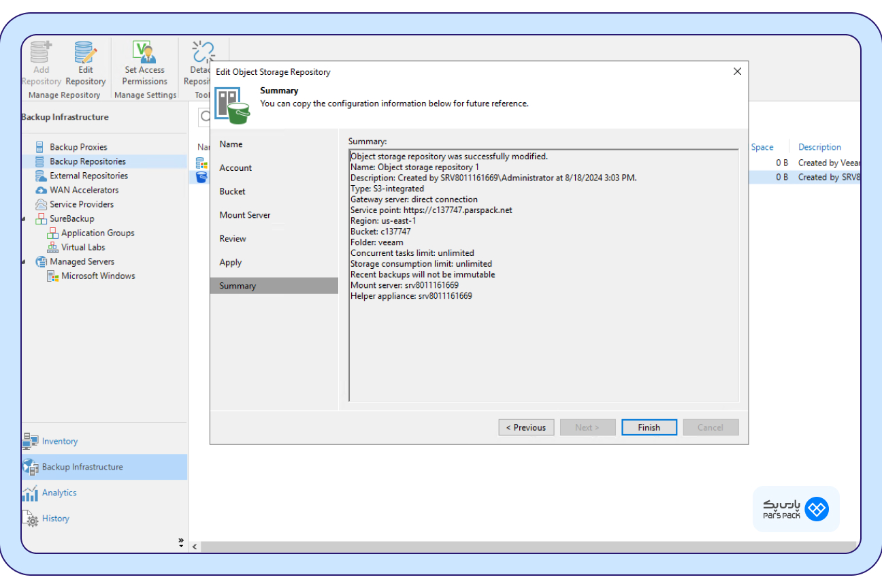
Task: Click the Finish button
Action: click(x=649, y=427)
